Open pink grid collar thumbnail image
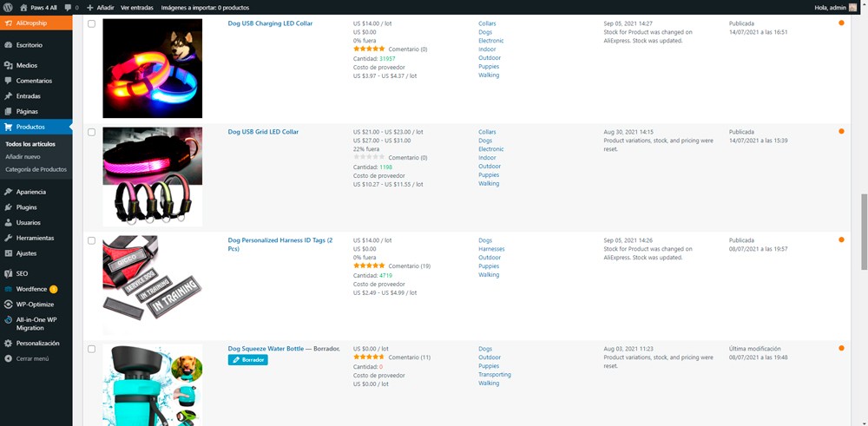 (x=152, y=176)
